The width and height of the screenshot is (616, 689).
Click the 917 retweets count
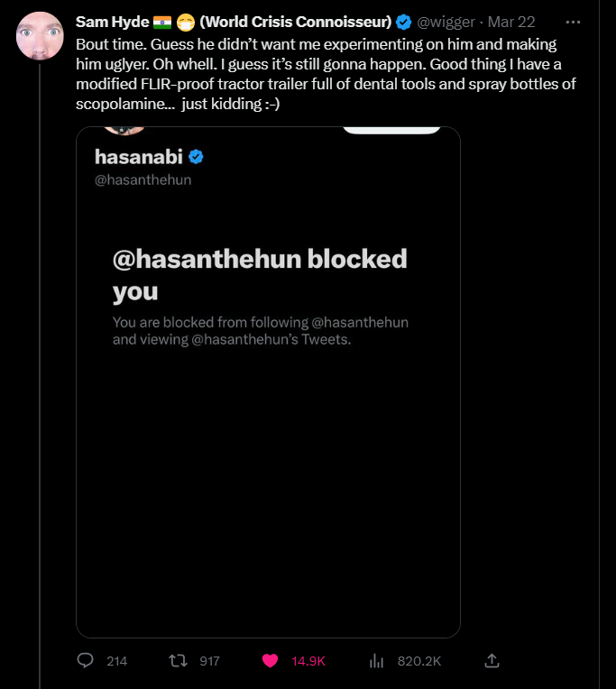[x=209, y=661]
